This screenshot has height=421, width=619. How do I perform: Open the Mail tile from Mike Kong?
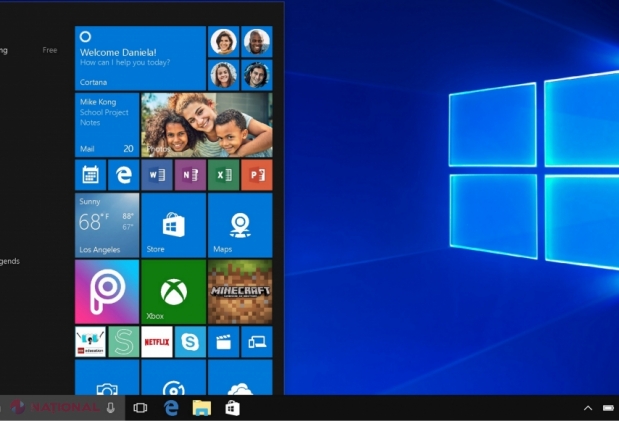point(107,125)
